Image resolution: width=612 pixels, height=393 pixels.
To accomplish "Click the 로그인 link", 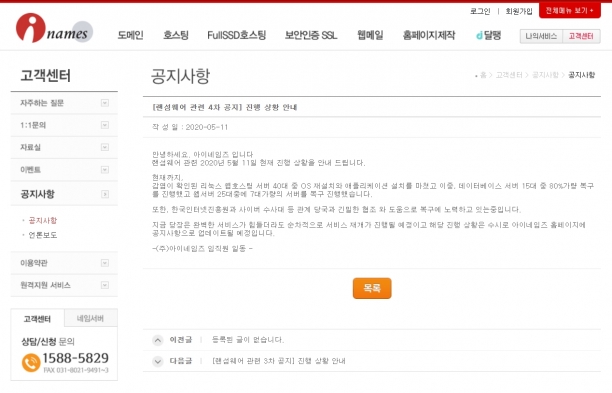I will coord(480,11).
